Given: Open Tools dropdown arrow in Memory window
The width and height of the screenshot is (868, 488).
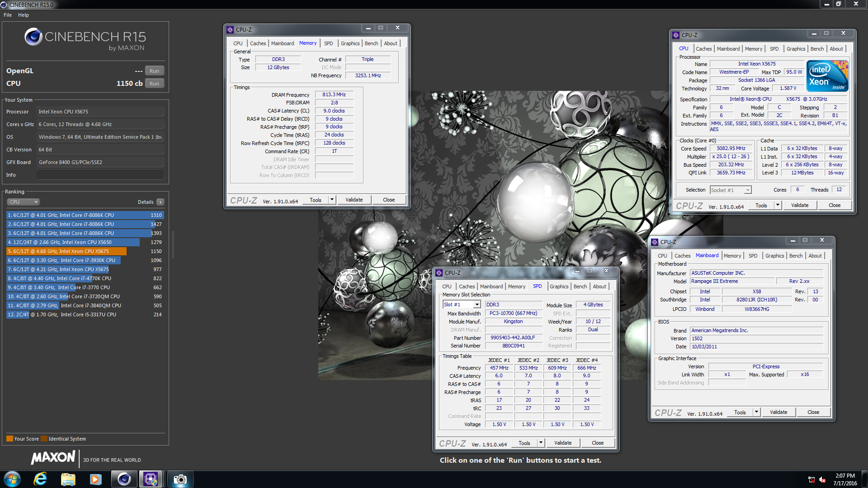Looking at the screenshot, I should (x=332, y=200).
